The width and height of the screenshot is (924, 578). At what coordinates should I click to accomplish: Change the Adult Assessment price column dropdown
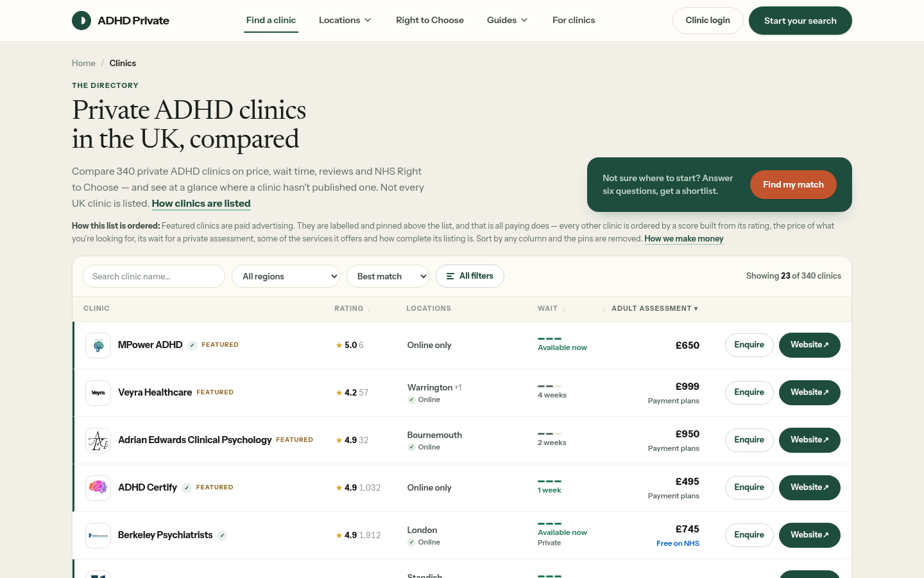pyautogui.click(x=654, y=309)
